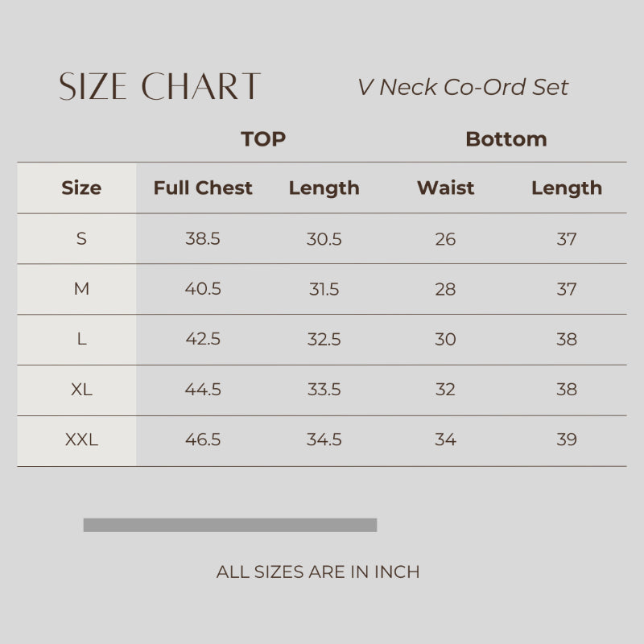This screenshot has height=644, width=644.
Task: Click the Full Chest column header
Action: pyautogui.click(x=203, y=188)
